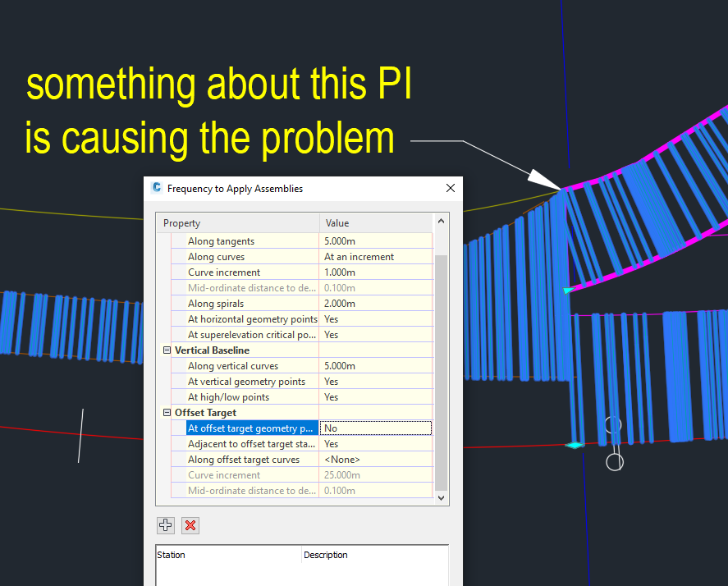Select Along vertical curves label

point(233,366)
